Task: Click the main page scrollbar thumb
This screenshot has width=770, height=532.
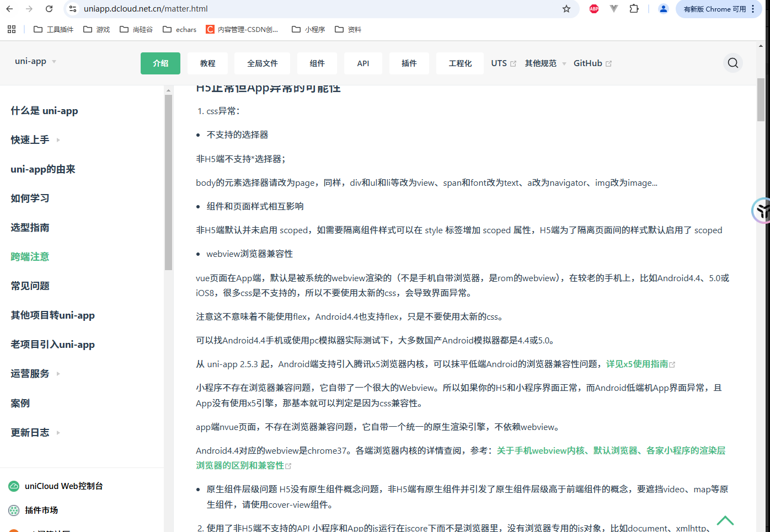Action: pos(761,99)
